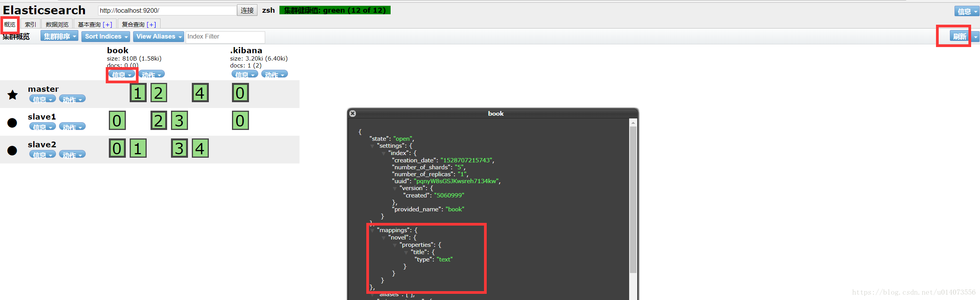Open the slave2 node 动作 menu
This screenshot has width=980, height=300.
[72, 155]
